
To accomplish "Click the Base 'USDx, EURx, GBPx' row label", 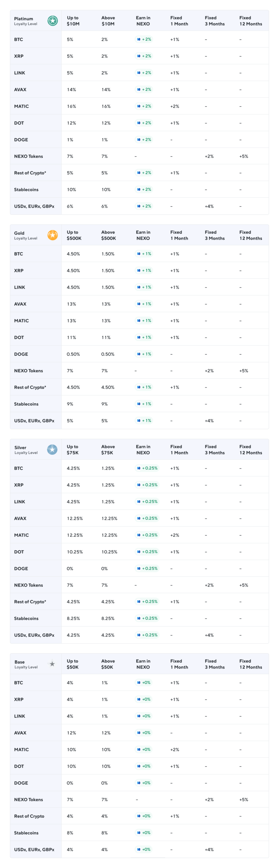I will pyautogui.click(x=34, y=849).
